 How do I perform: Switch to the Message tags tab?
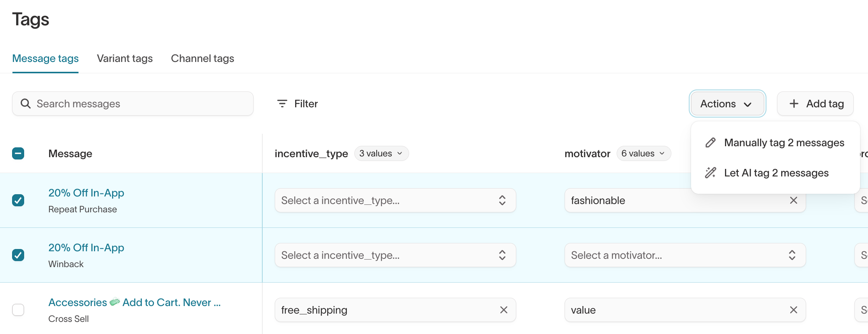pos(45,59)
